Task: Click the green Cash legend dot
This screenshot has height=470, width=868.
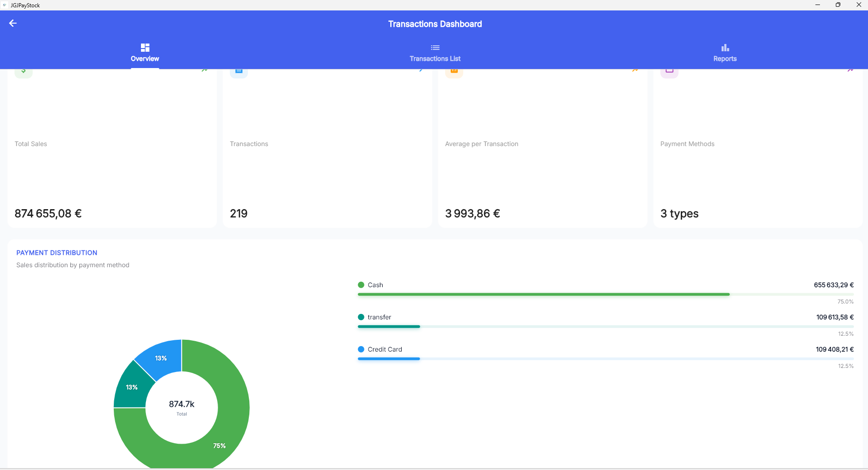Action: (x=361, y=285)
